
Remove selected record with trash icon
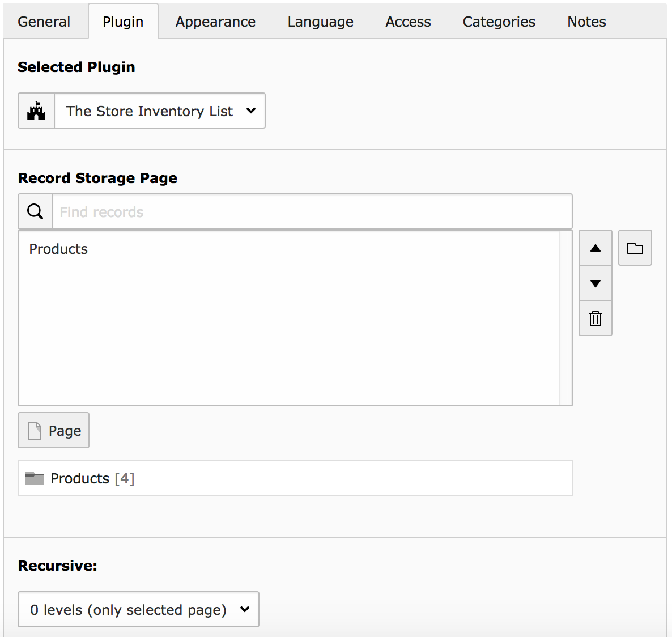point(595,318)
